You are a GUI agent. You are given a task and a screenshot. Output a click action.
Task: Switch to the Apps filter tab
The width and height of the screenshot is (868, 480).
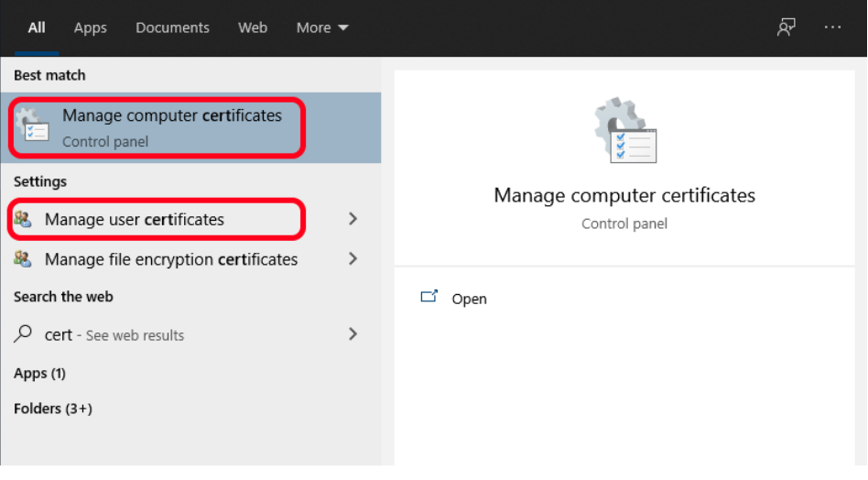[90, 27]
